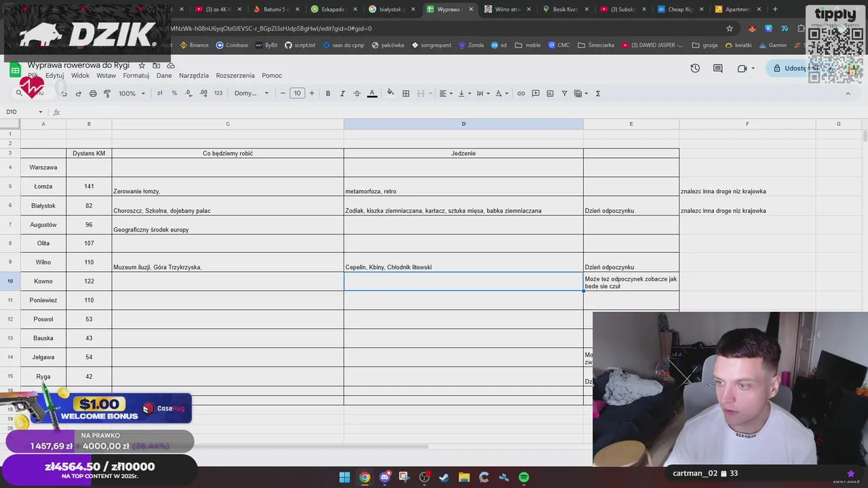Open the Coinbase bookmark
This screenshot has height=488, width=868.
[x=232, y=45]
